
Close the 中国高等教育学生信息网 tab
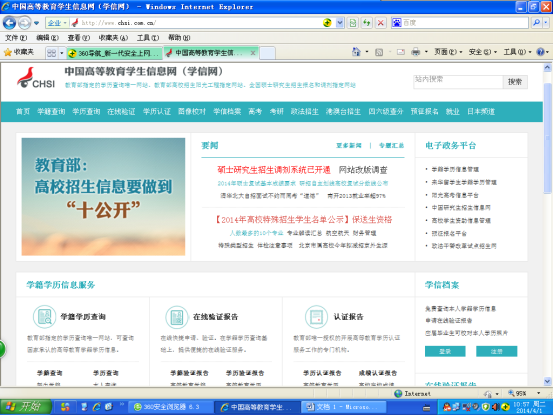[253, 53]
